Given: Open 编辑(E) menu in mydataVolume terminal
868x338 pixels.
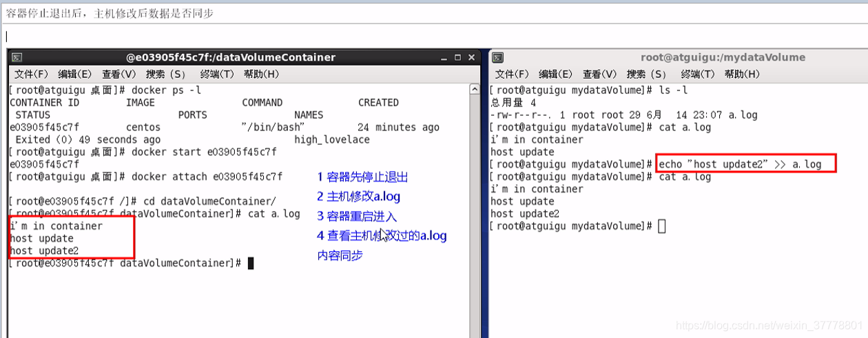Looking at the screenshot, I should pyautogui.click(x=556, y=74).
